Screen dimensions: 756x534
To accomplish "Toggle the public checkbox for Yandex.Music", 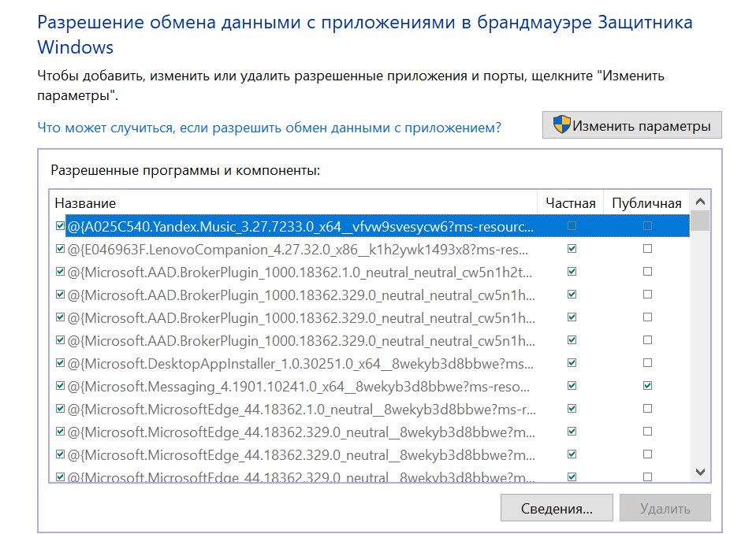I will (647, 225).
